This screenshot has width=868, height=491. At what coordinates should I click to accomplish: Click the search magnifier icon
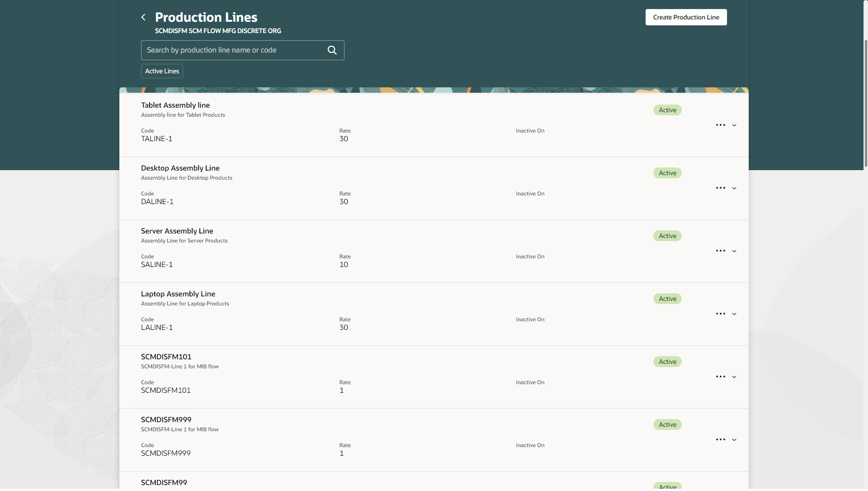[x=332, y=50]
